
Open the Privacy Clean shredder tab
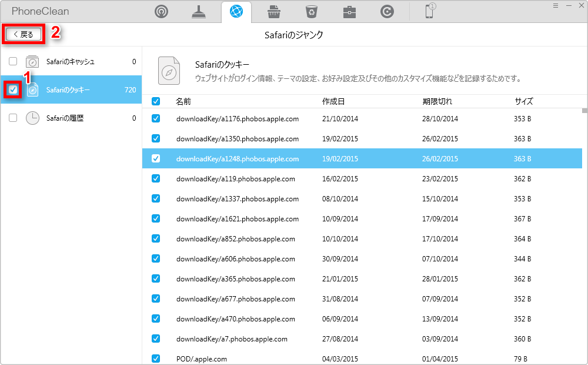274,12
